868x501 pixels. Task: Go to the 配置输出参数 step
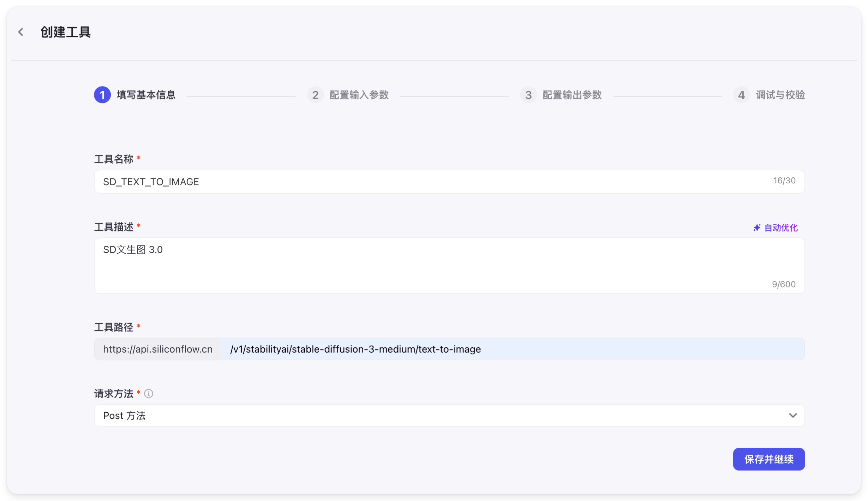572,95
